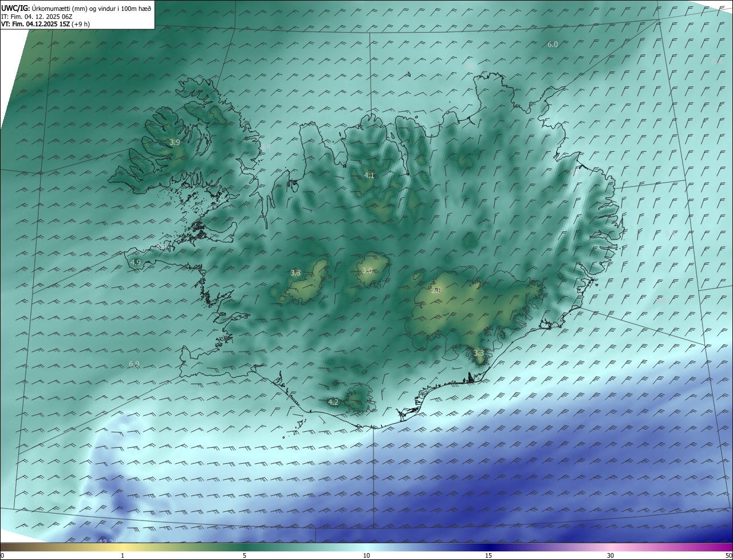Click the 4.9 value label on the map
733x560 pixels.
click(136, 262)
